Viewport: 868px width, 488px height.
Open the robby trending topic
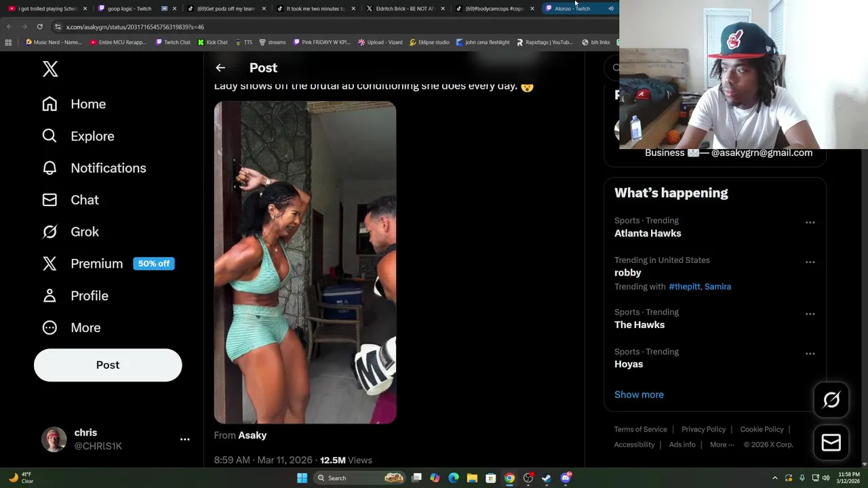point(627,272)
